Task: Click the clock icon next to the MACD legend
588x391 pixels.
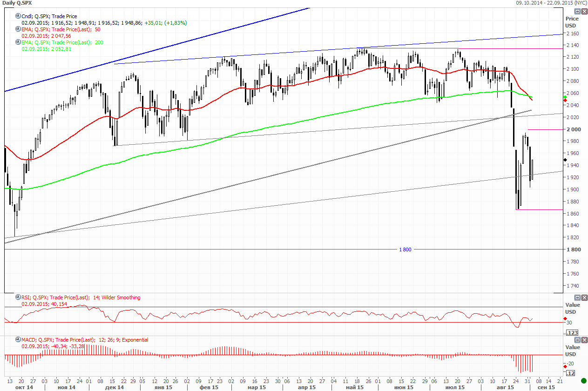Action: point(18,340)
